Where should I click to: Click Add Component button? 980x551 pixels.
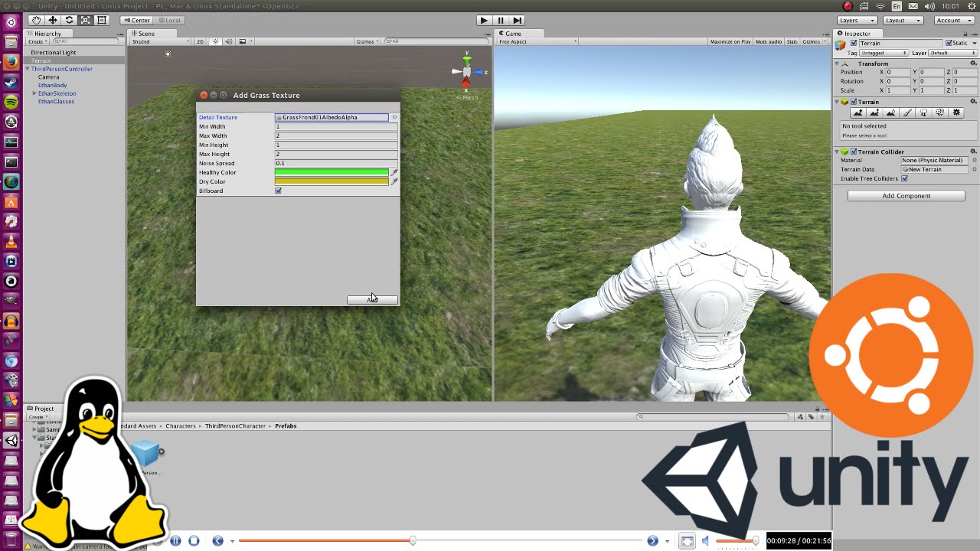pyautogui.click(x=906, y=196)
